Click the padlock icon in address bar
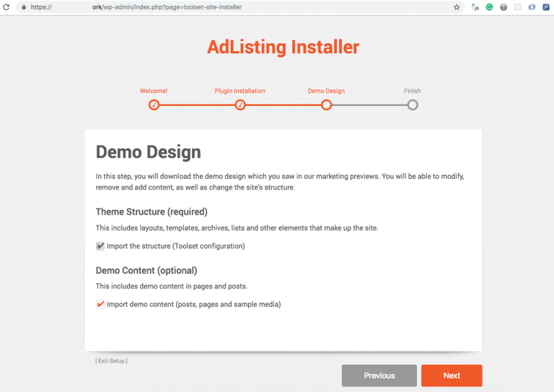Screen dimensions: 554x392 pyautogui.click(x=24, y=7)
